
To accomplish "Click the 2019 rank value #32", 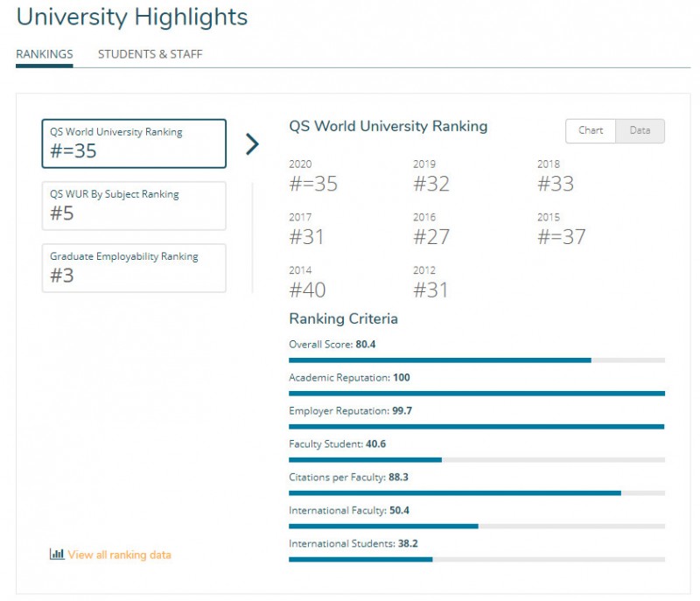I will tap(431, 184).
